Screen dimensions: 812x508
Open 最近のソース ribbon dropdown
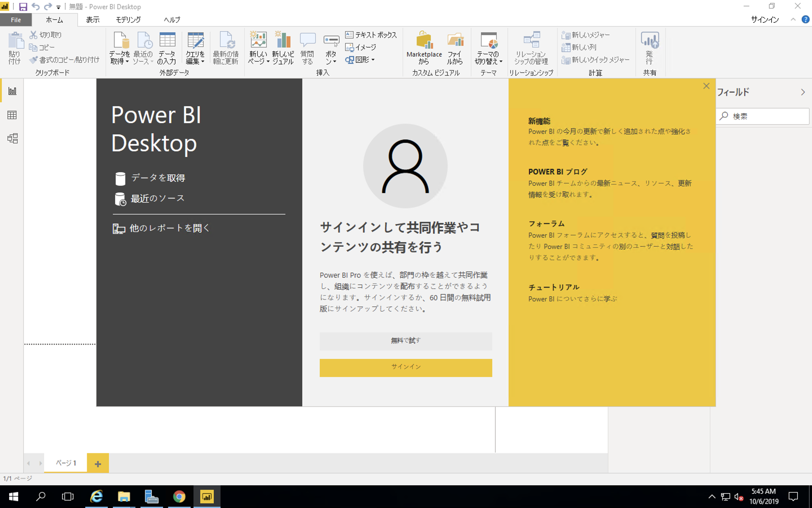coord(143,48)
